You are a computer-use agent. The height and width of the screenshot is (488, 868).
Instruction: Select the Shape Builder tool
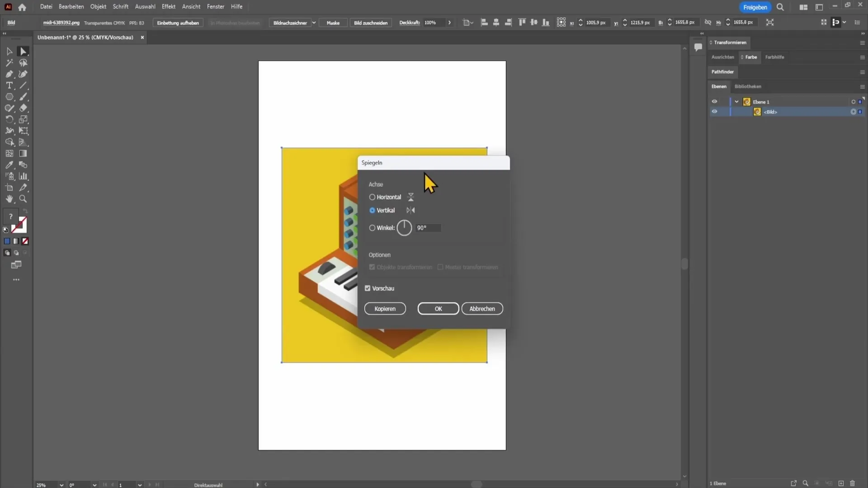[x=9, y=142]
